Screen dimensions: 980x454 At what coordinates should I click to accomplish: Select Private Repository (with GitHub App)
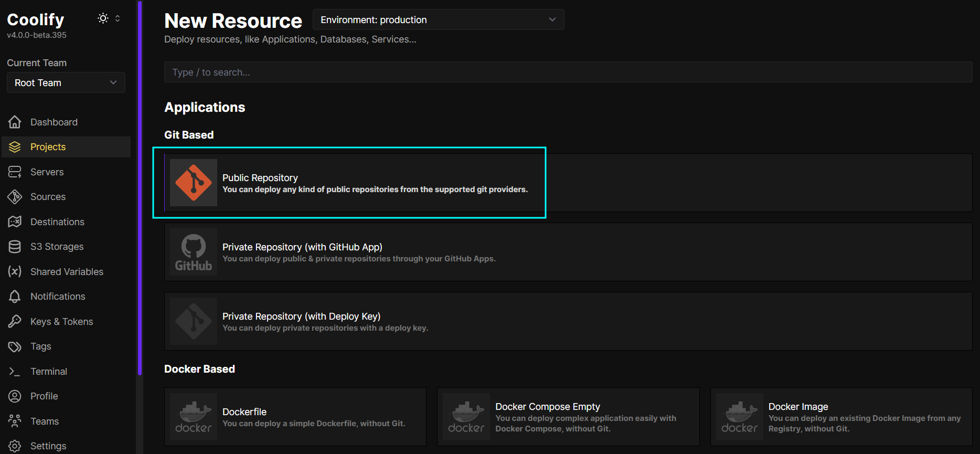[568, 252]
